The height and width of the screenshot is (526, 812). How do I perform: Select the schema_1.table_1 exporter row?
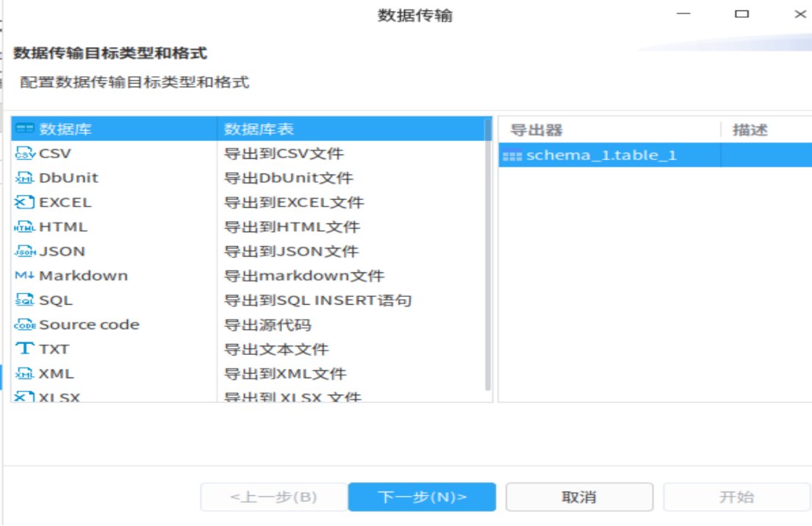[601, 155]
